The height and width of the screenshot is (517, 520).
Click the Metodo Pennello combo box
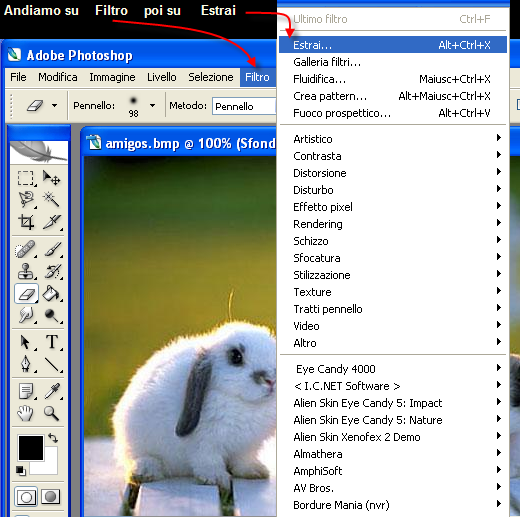click(x=244, y=106)
